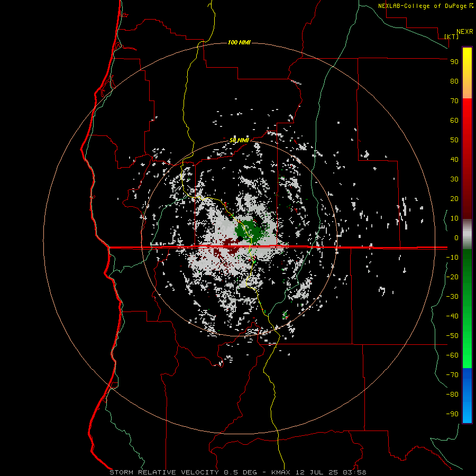476x476 pixels.
Task: Click the 70 value on the velocity scale
Action: click(454, 101)
